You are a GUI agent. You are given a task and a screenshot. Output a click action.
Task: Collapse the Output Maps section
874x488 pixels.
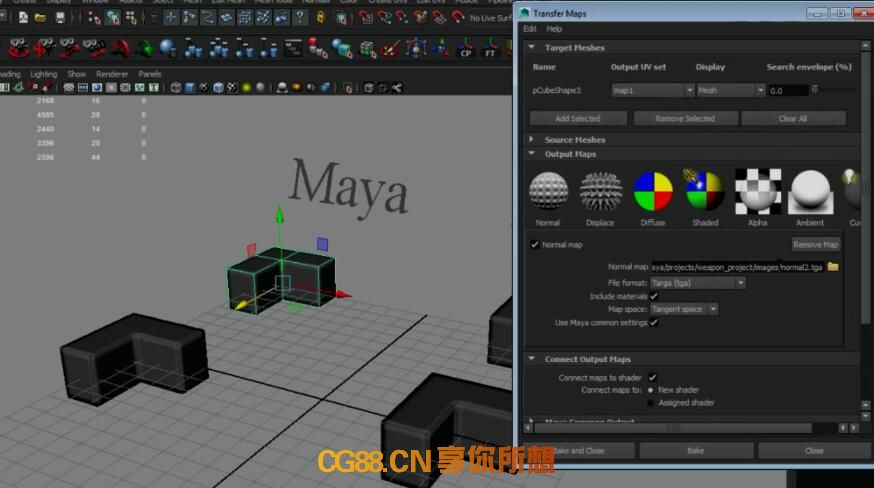[532, 153]
